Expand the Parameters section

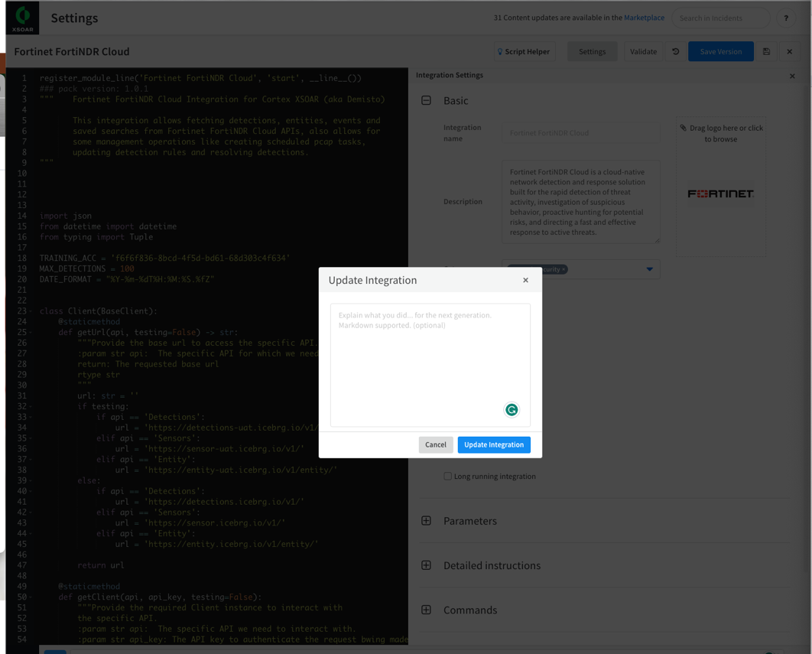[425, 521]
